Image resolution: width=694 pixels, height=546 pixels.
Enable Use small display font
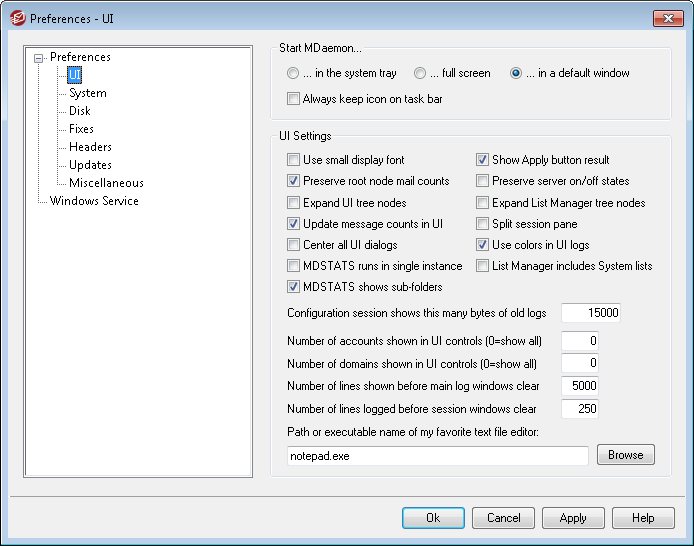click(x=293, y=160)
